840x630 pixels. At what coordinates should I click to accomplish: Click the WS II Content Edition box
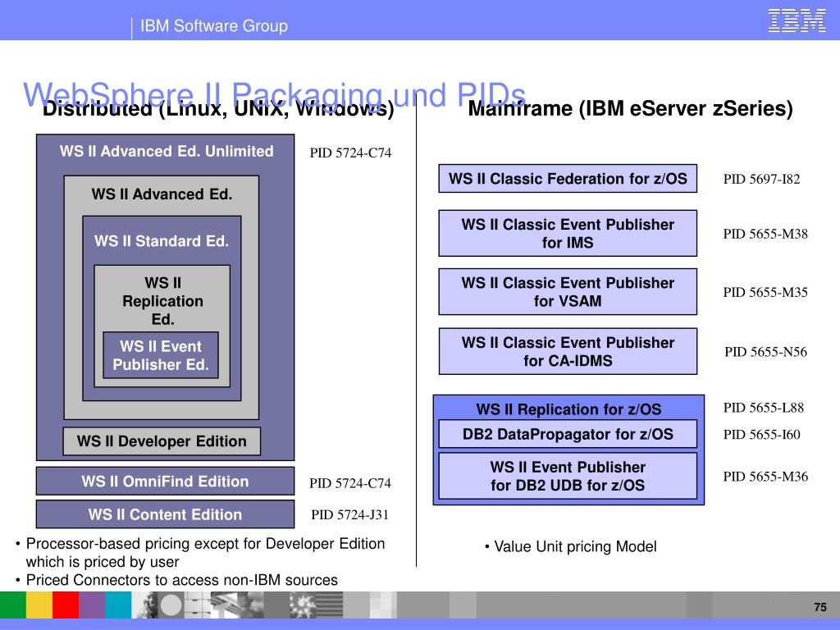tap(165, 514)
